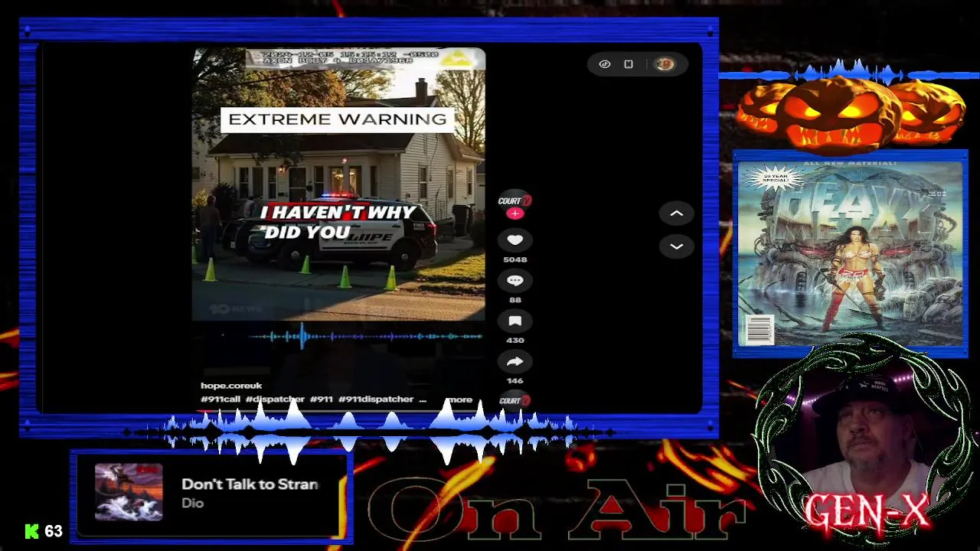This screenshot has height=551, width=980.
Task: Click the comment count 88
Action: [x=514, y=300]
